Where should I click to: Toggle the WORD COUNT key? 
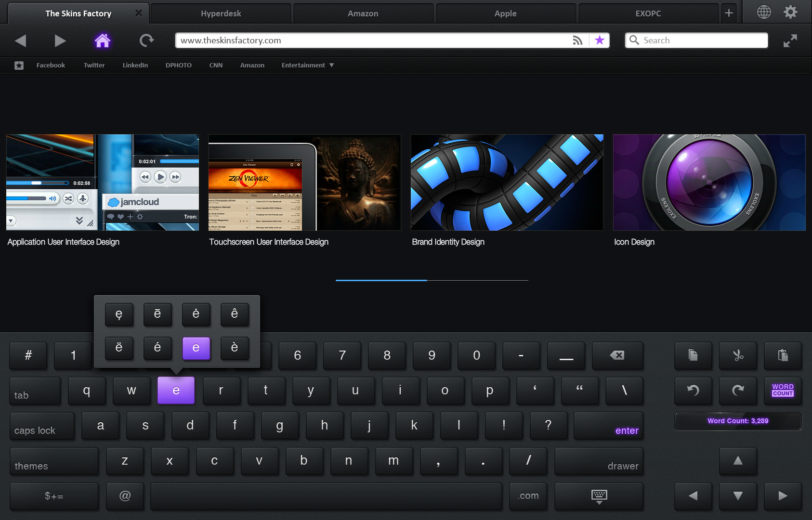[x=783, y=390]
